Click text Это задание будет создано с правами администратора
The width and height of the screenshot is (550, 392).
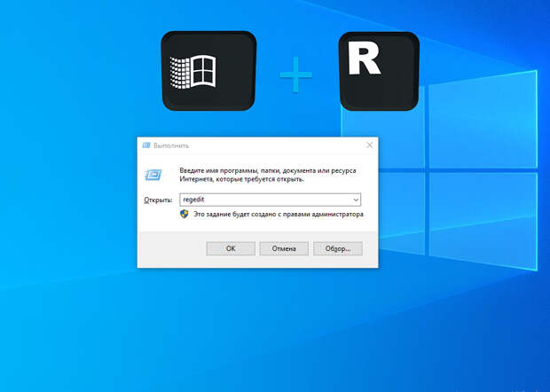pos(279,215)
